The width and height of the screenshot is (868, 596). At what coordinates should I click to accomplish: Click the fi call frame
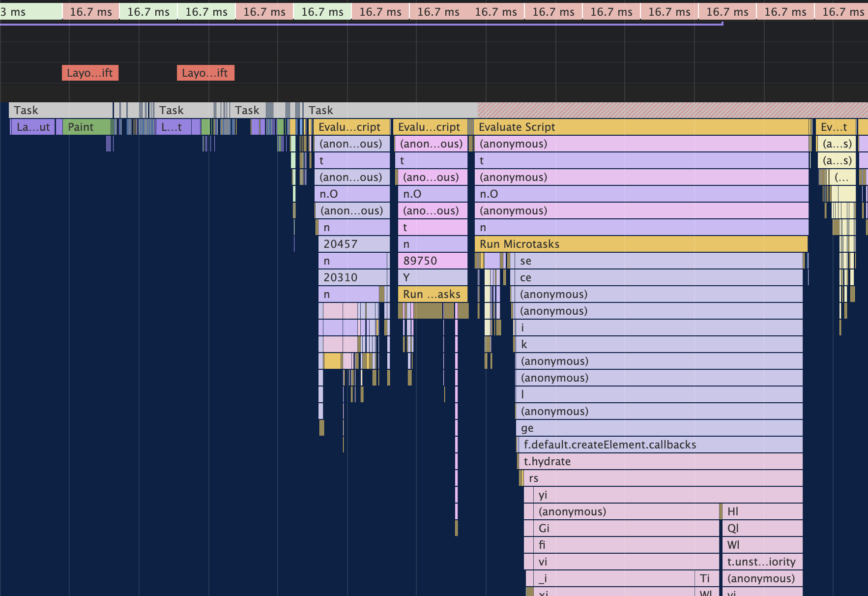tap(626, 545)
